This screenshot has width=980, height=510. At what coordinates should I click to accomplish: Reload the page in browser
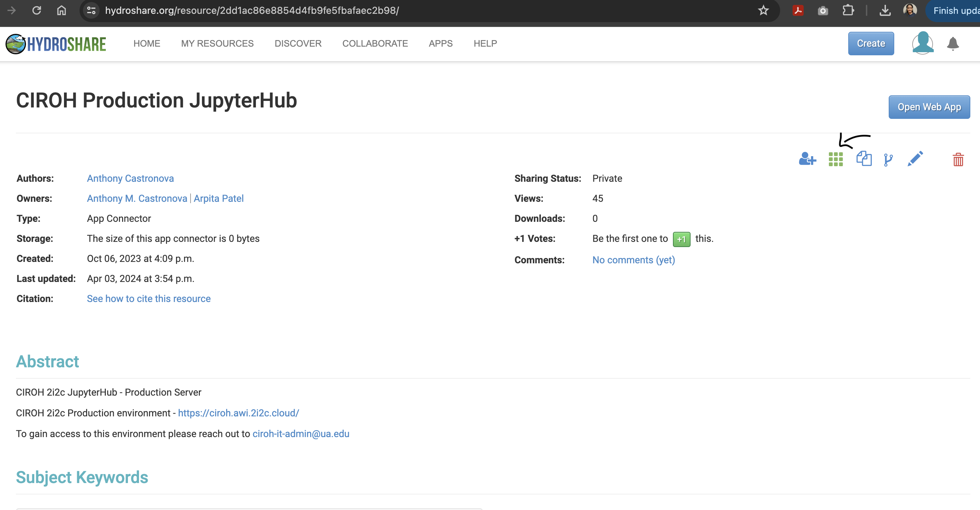point(37,10)
